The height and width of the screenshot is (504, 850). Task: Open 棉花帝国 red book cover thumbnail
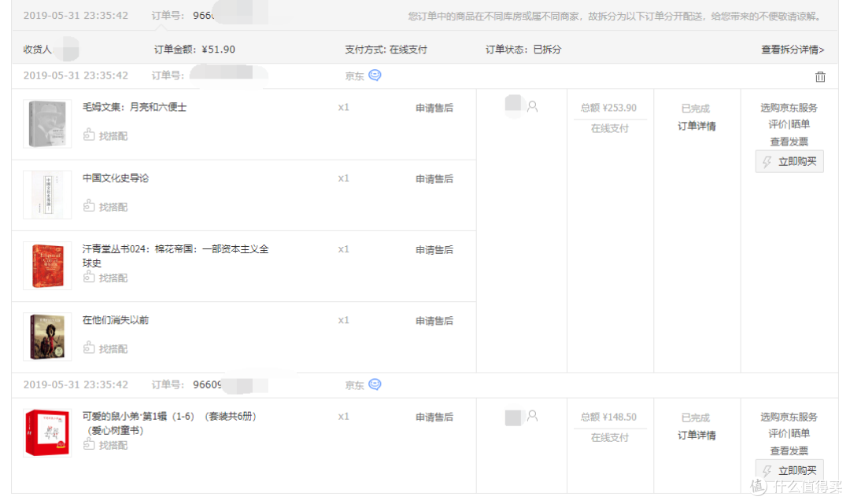coord(47,266)
